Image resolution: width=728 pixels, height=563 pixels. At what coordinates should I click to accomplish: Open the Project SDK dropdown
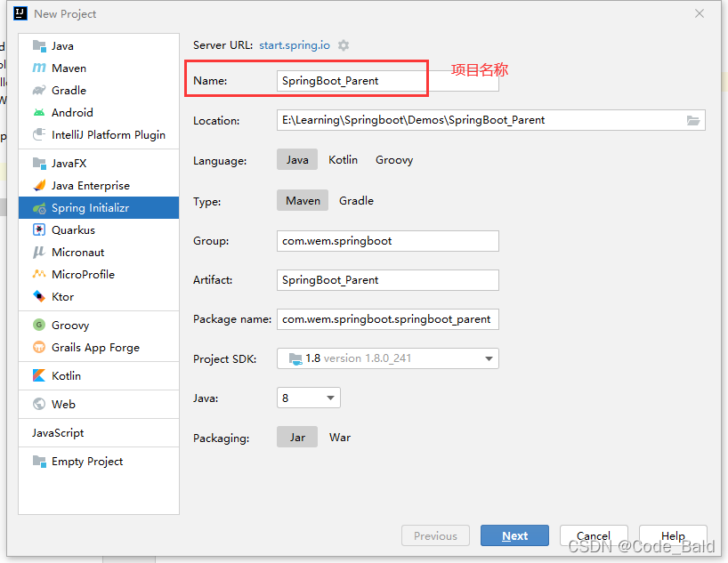point(388,358)
